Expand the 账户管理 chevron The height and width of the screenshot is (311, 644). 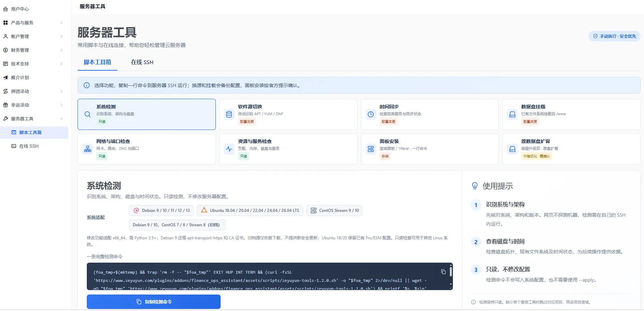[61, 36]
